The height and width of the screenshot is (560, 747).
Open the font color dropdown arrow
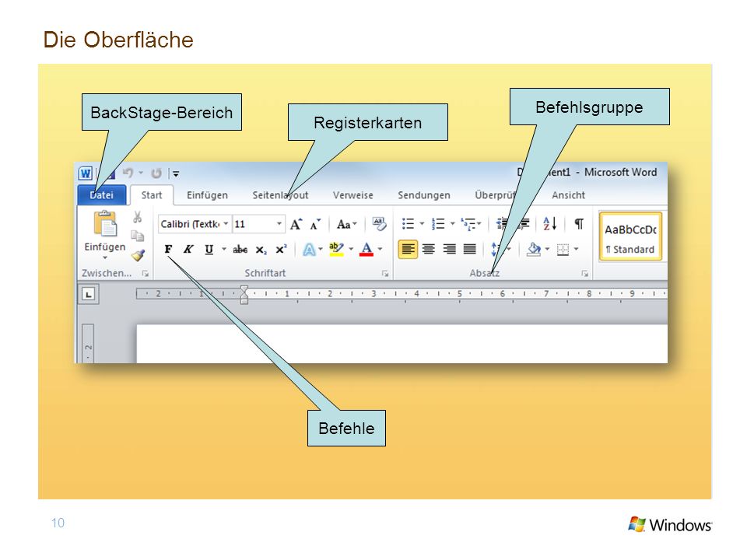tap(381, 249)
